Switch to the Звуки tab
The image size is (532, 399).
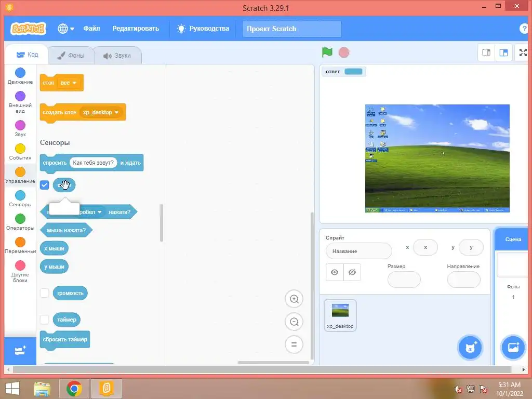(117, 56)
